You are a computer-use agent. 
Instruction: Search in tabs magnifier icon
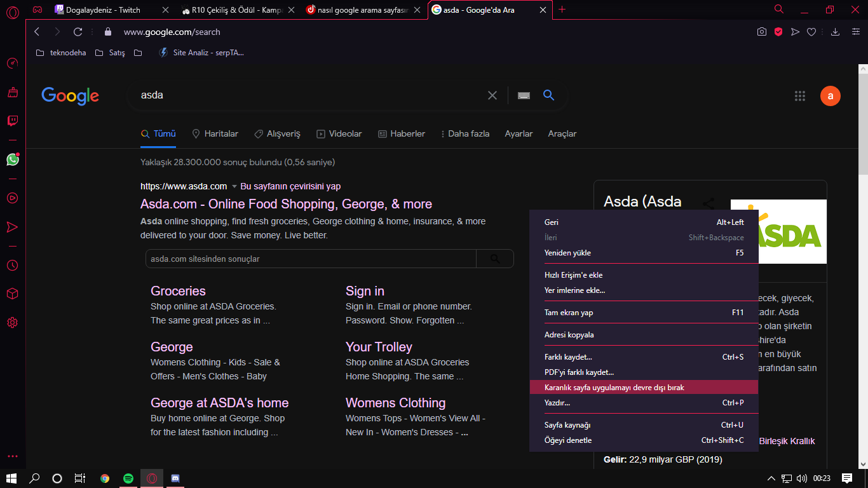tap(779, 9)
